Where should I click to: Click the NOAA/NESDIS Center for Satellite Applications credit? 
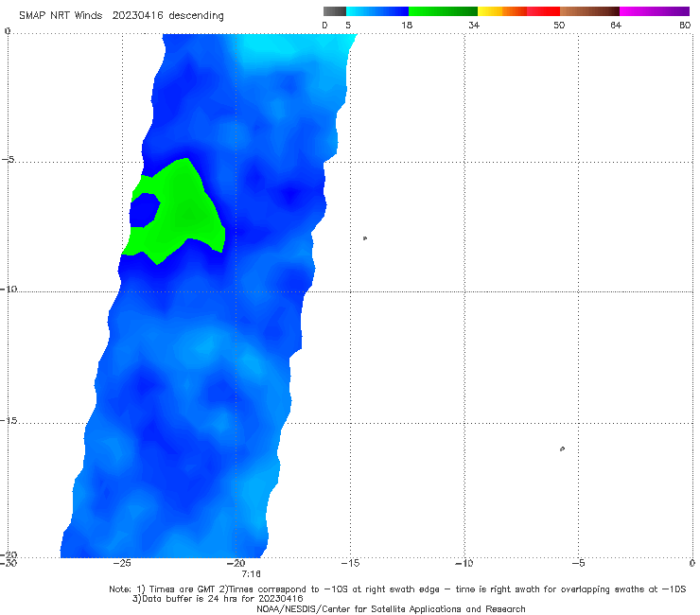tap(391, 609)
